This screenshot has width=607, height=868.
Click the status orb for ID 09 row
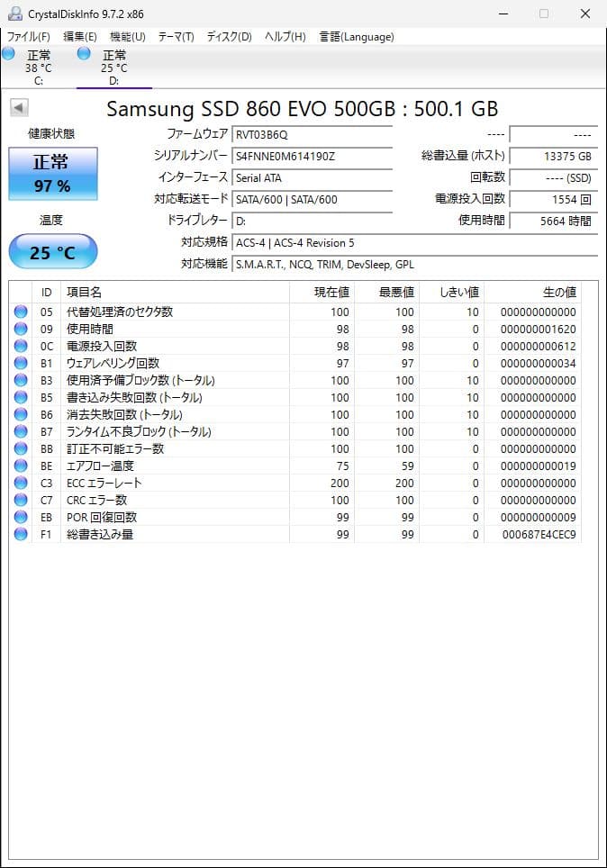(21, 329)
